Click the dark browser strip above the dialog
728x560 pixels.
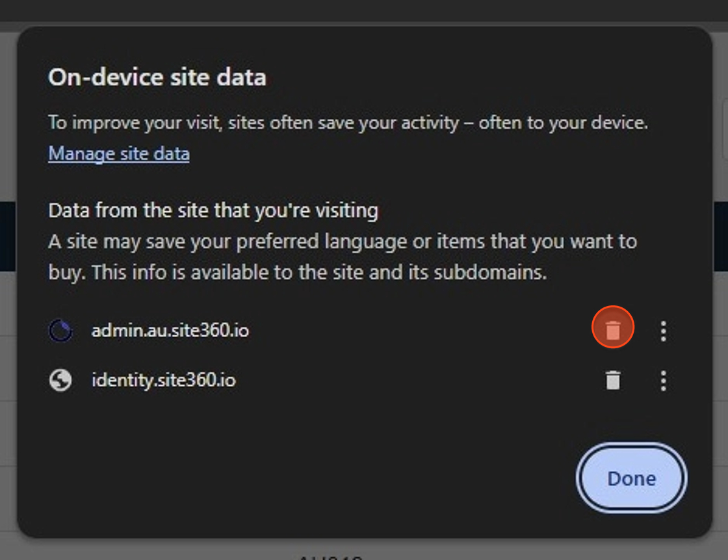[364, 10]
